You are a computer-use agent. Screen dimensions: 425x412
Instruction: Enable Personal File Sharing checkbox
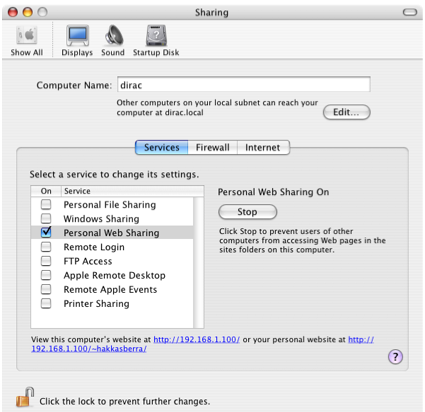click(46, 204)
